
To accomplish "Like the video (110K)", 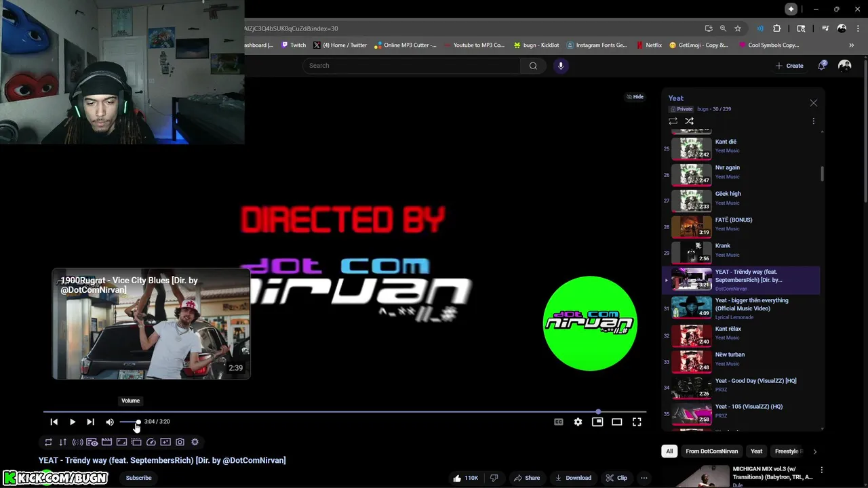I will pyautogui.click(x=467, y=478).
